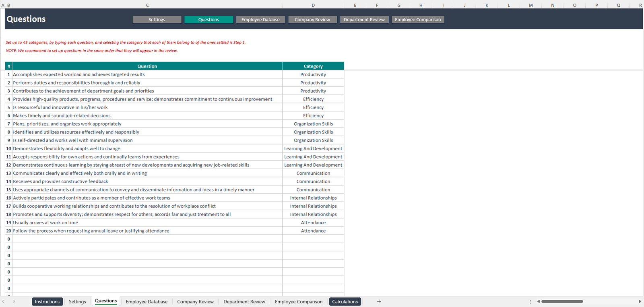Select the Attendance category cell for question 20
The image size is (644, 307).
click(313, 231)
